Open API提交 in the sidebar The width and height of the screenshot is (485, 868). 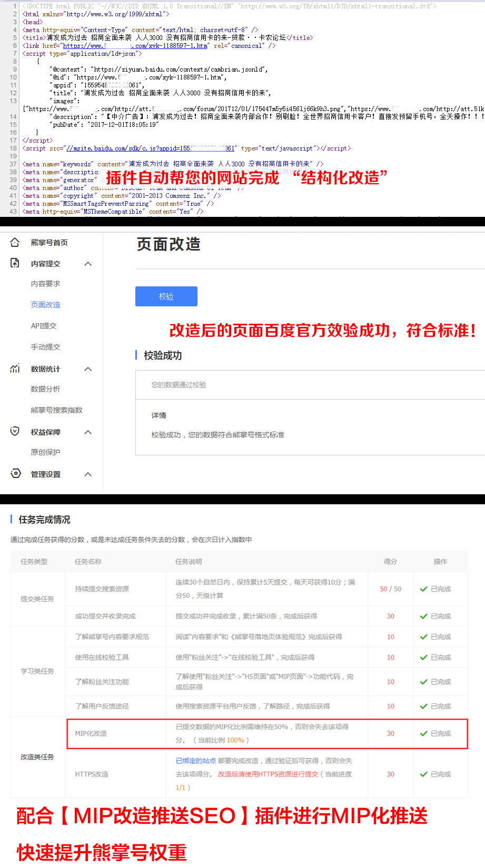(43, 326)
